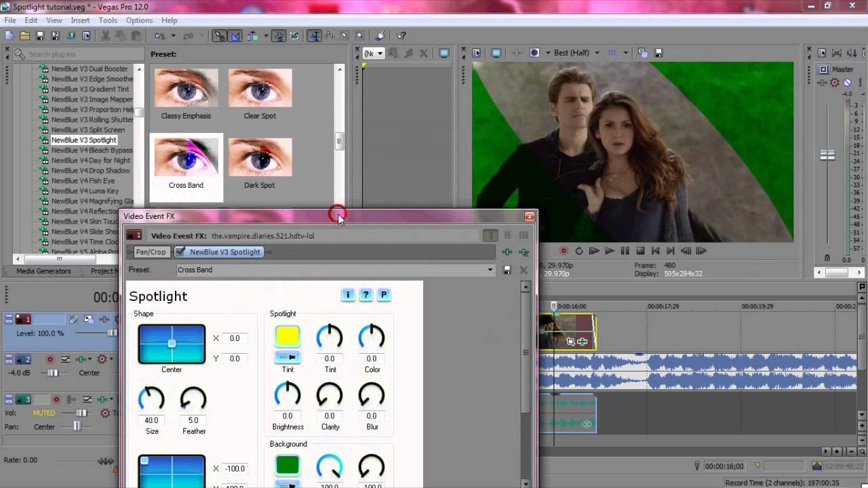Screen dimensions: 868x488
Task: Click the Master volume fader
Action: click(827, 155)
